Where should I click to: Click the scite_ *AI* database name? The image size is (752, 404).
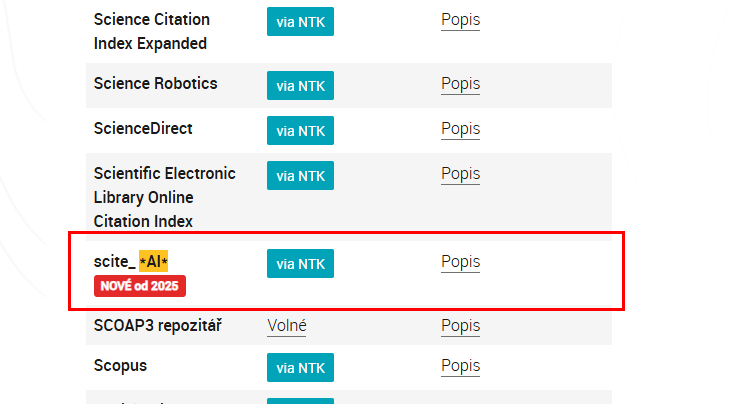click(130, 262)
